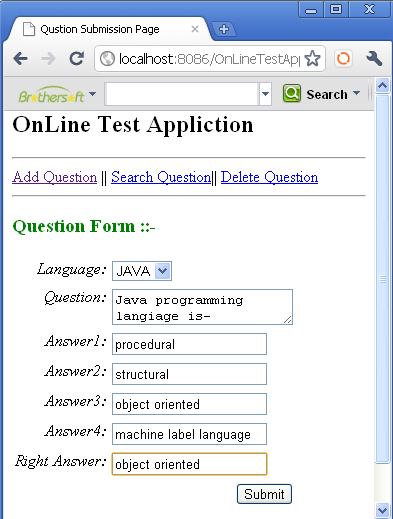Viewport: 393px width, 519px height.
Task: Minimize the browser window
Action: 311,9
